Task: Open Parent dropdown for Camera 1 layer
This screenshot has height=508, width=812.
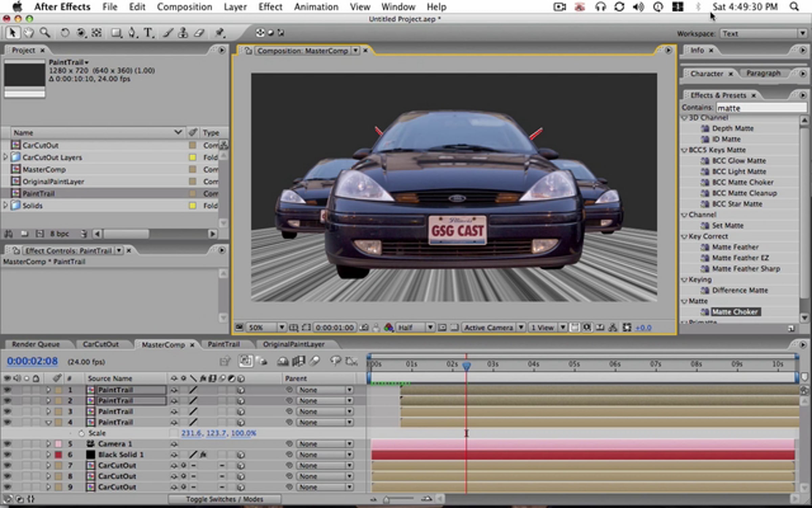Action: (x=325, y=444)
